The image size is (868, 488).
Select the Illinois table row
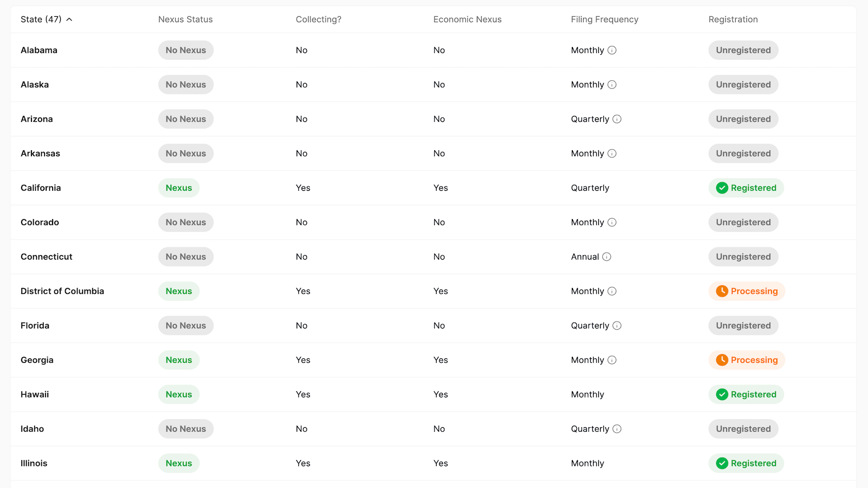coord(380,463)
